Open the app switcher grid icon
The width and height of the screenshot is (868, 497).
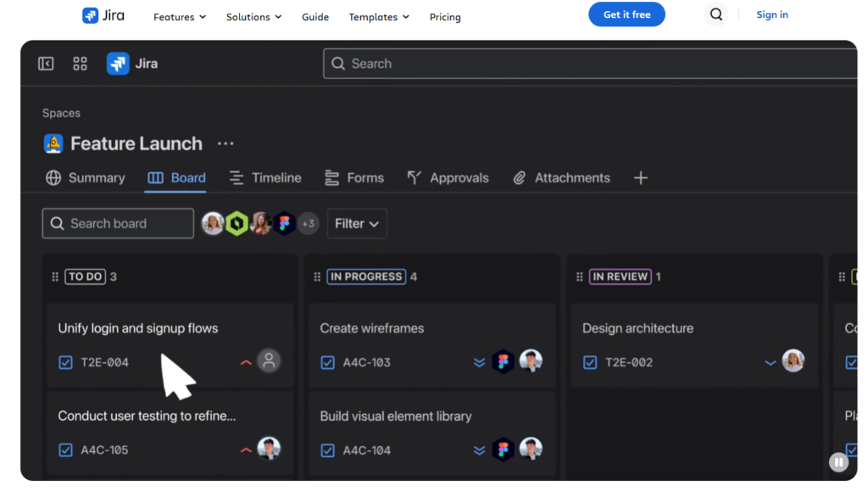pos(80,64)
